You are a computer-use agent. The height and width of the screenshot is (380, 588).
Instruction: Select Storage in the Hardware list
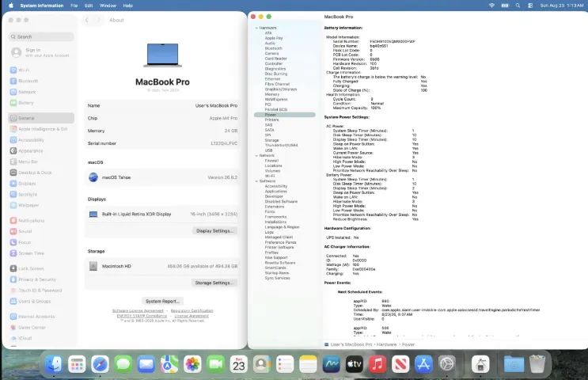[272, 140]
